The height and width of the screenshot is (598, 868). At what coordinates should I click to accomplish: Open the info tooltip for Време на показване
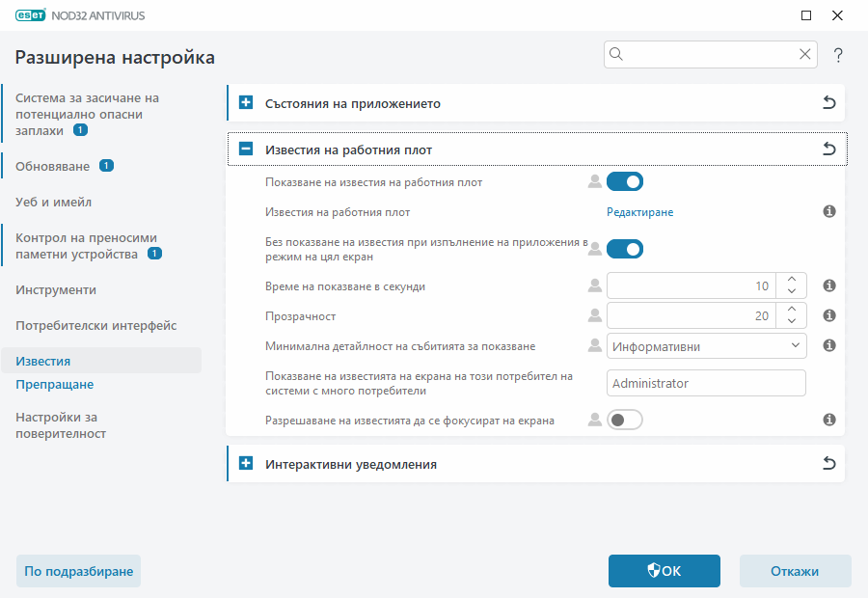(828, 285)
